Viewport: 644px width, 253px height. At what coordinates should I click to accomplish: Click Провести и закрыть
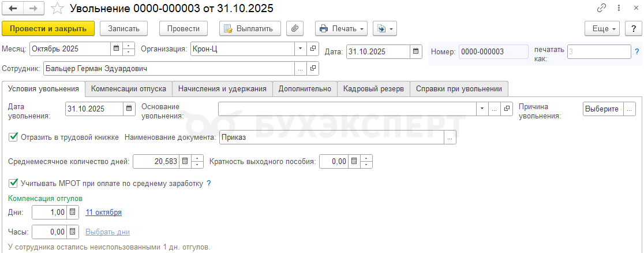tap(48, 29)
